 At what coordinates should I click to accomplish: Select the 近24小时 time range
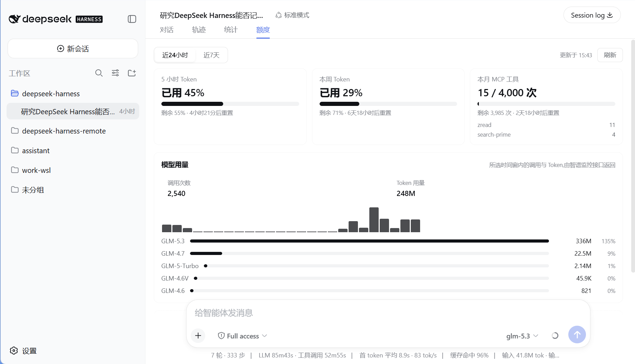(x=175, y=55)
